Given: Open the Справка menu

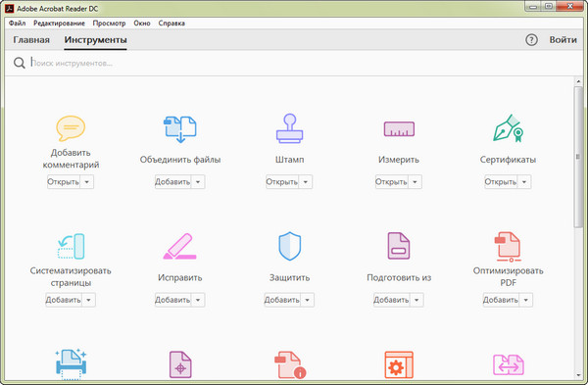Looking at the screenshot, I should [x=171, y=23].
